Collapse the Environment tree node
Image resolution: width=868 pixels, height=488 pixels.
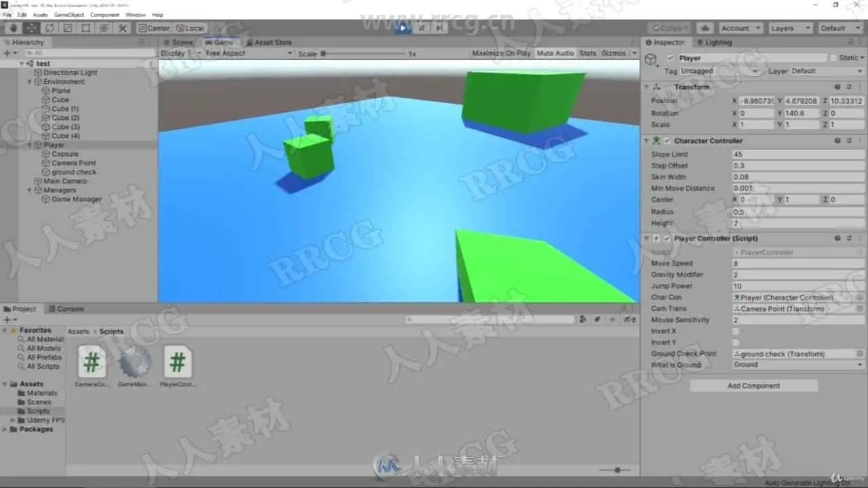coord(29,82)
